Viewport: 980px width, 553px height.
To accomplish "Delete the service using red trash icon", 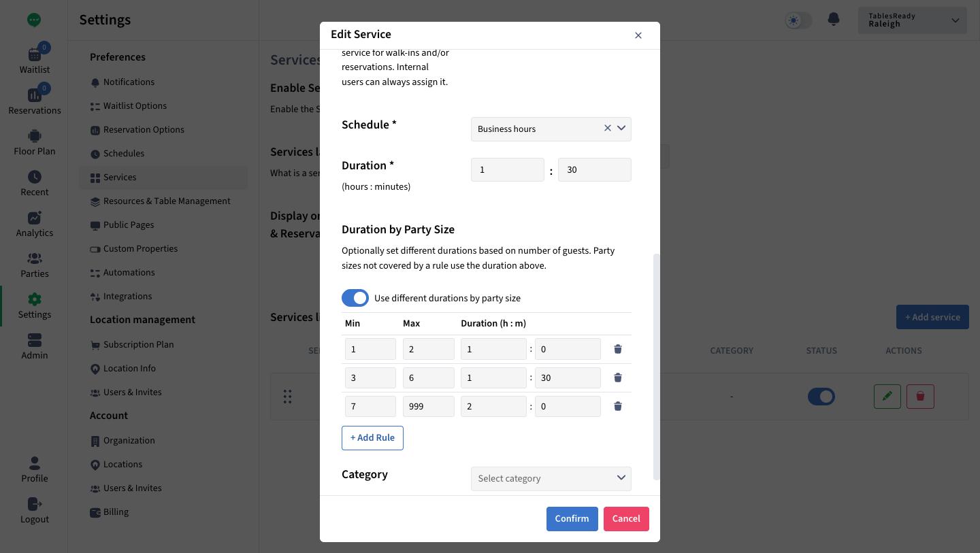I will 920,396.
